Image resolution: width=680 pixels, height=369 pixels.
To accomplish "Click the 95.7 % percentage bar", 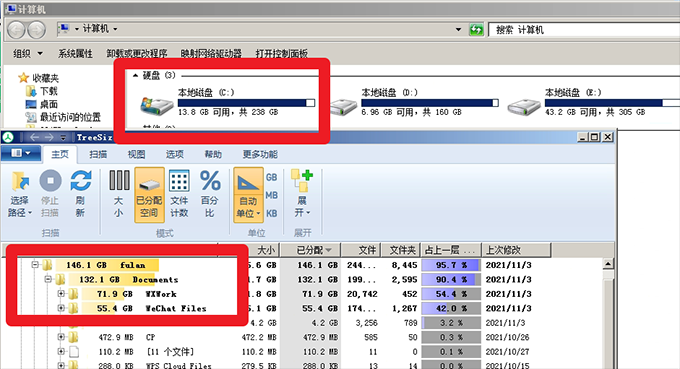I will (x=451, y=265).
